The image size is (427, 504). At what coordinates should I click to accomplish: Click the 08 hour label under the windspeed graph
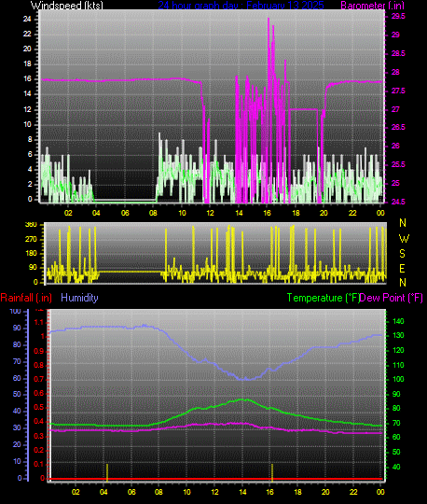click(153, 213)
